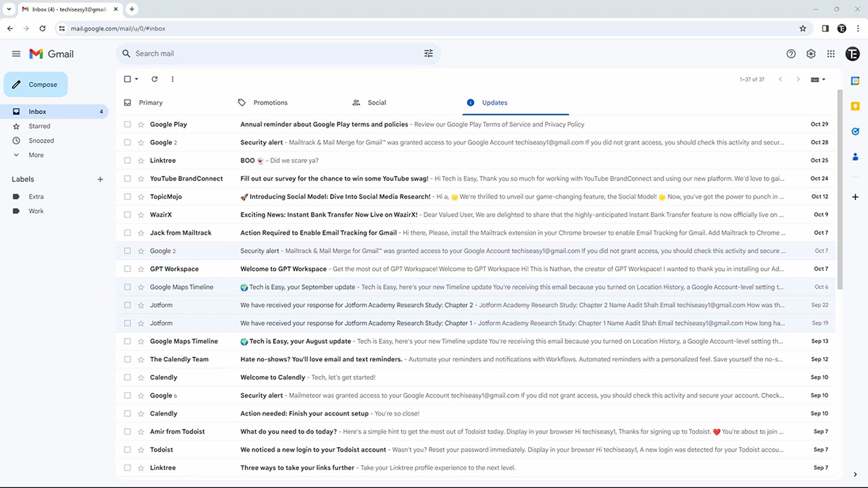The height and width of the screenshot is (488, 868).
Task: Open browser tab search dropdown
Action: [x=9, y=9]
